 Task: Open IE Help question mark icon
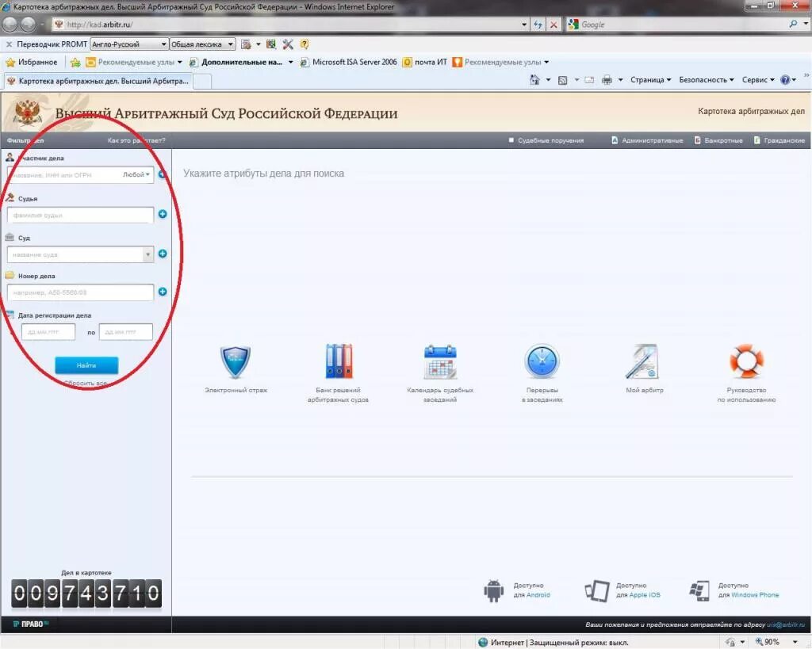pos(785,80)
